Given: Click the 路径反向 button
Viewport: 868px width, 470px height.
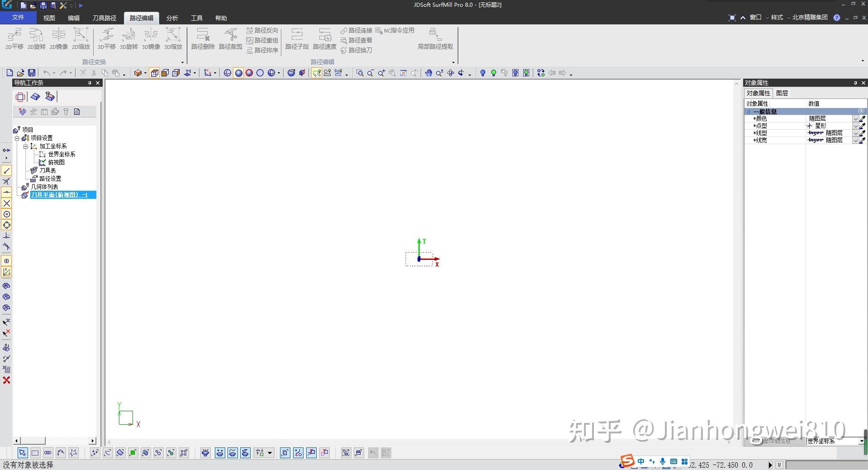Looking at the screenshot, I should tap(262, 30).
